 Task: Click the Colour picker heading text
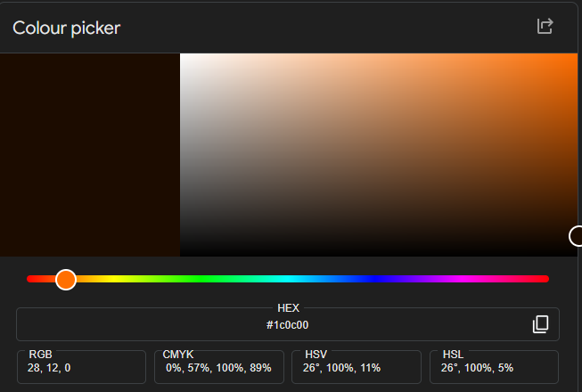[x=67, y=29]
